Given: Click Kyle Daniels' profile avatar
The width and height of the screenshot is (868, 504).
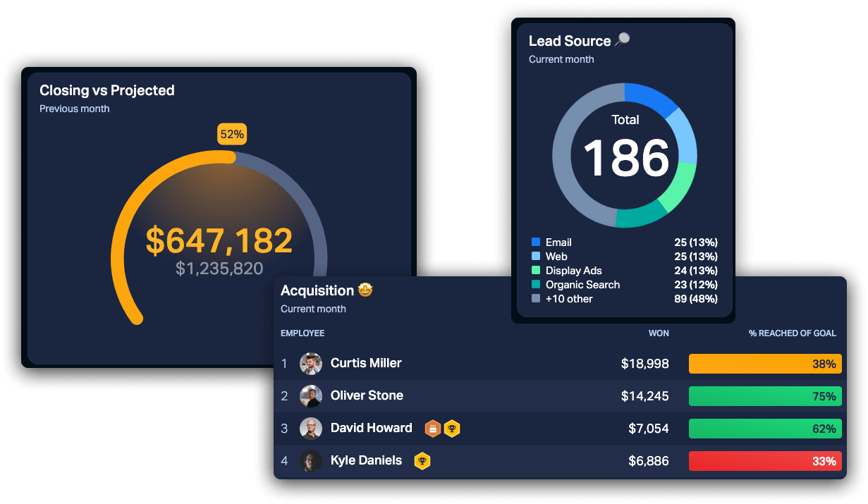Looking at the screenshot, I should click(311, 460).
